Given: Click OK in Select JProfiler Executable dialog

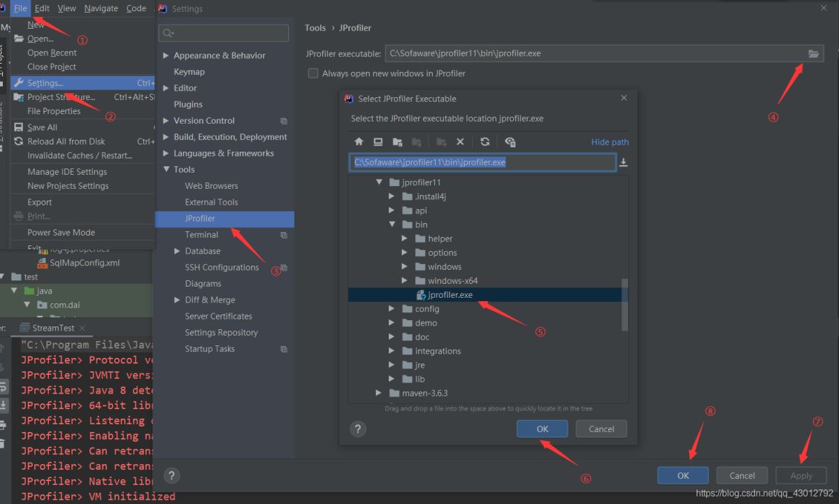Looking at the screenshot, I should [542, 429].
